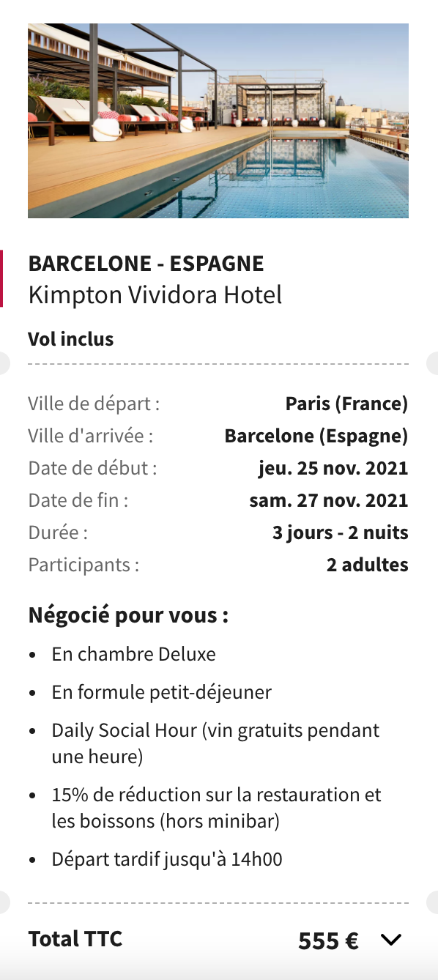
Task: Click the arrival city Barcelone (Espagne)
Action: point(316,436)
